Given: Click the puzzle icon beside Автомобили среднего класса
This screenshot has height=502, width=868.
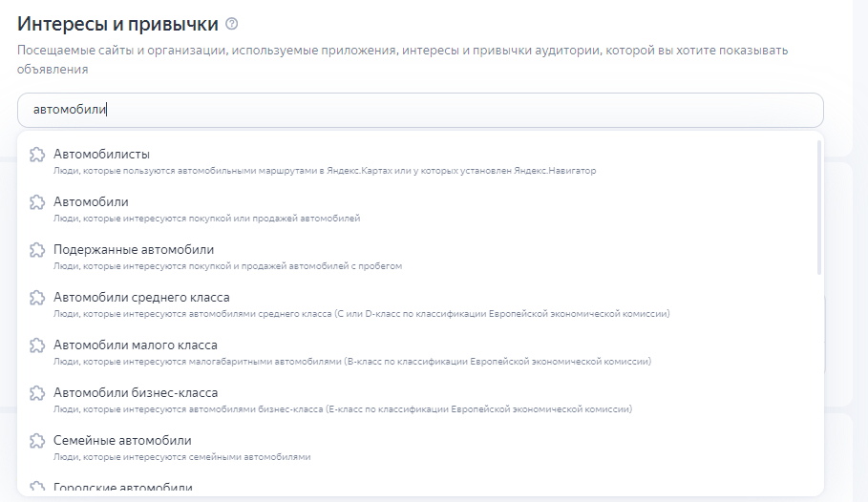Looking at the screenshot, I should pyautogui.click(x=37, y=297).
